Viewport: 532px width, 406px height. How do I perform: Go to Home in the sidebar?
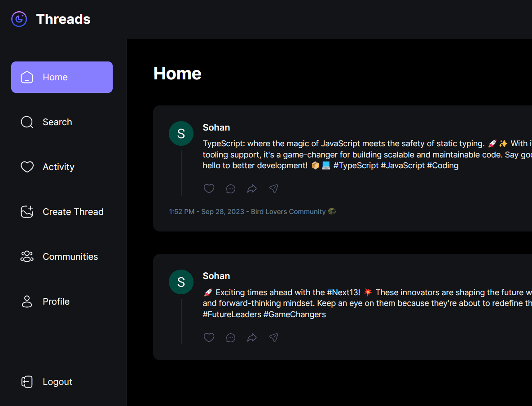coord(62,77)
